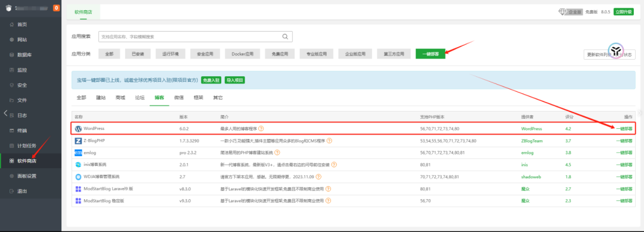Screen dimensions: 644x232
Task: Click the green 导入项目 button
Action: pos(234,80)
